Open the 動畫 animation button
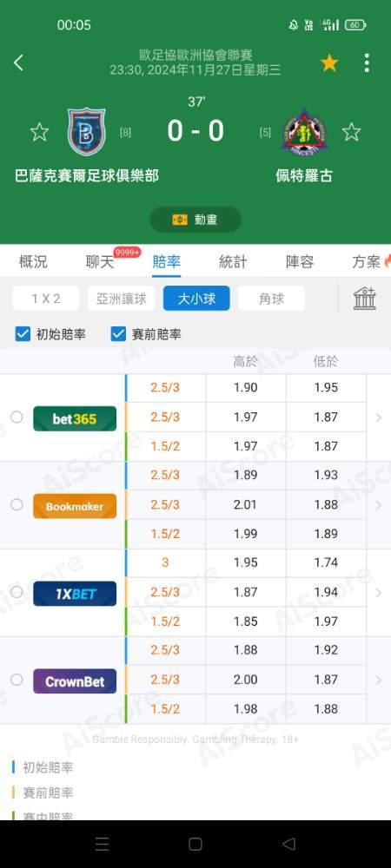Screen dimensions: 391x868 (195, 220)
